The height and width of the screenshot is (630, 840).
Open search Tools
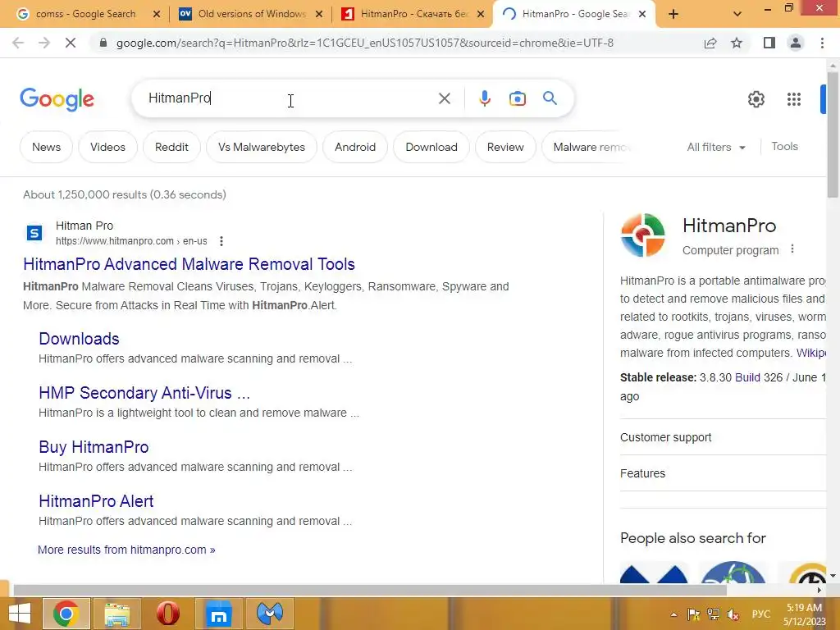tap(784, 146)
